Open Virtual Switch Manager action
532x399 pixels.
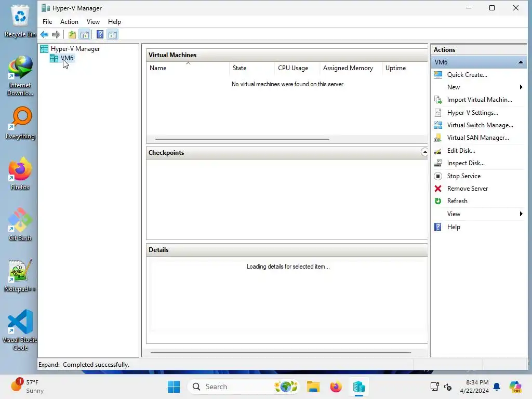(x=480, y=125)
